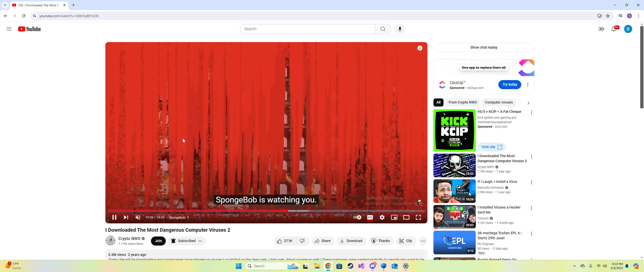
Task: Switch to miniplayer view
Action: tap(394, 217)
